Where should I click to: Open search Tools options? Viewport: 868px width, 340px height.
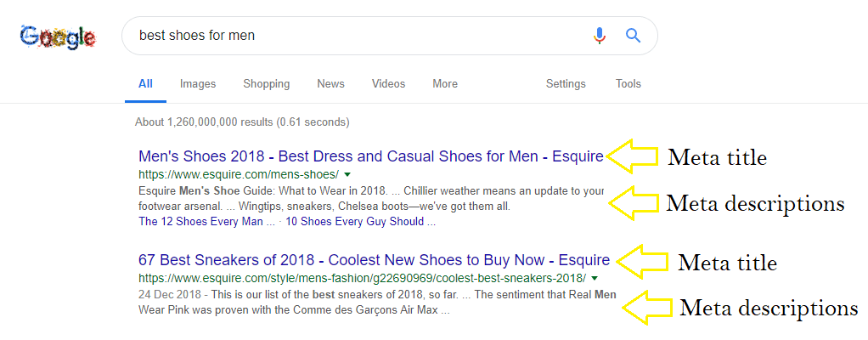click(628, 84)
